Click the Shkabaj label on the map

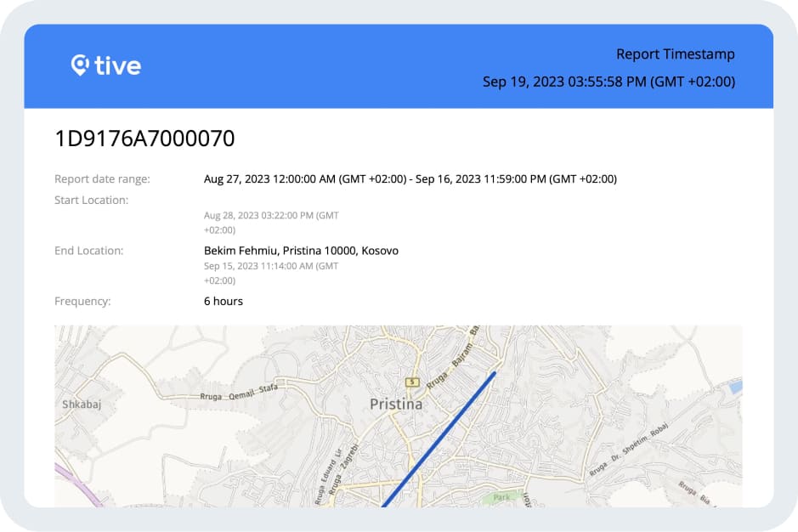coord(82,405)
